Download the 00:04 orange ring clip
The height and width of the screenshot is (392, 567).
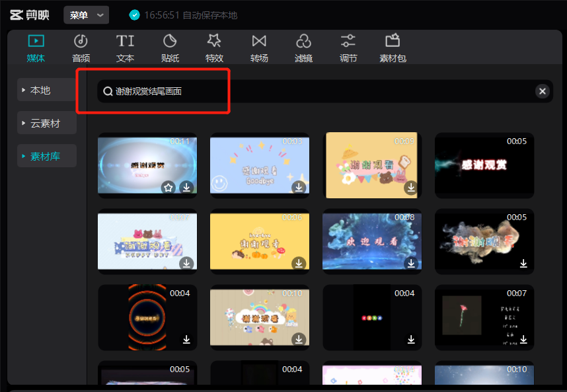(186, 339)
